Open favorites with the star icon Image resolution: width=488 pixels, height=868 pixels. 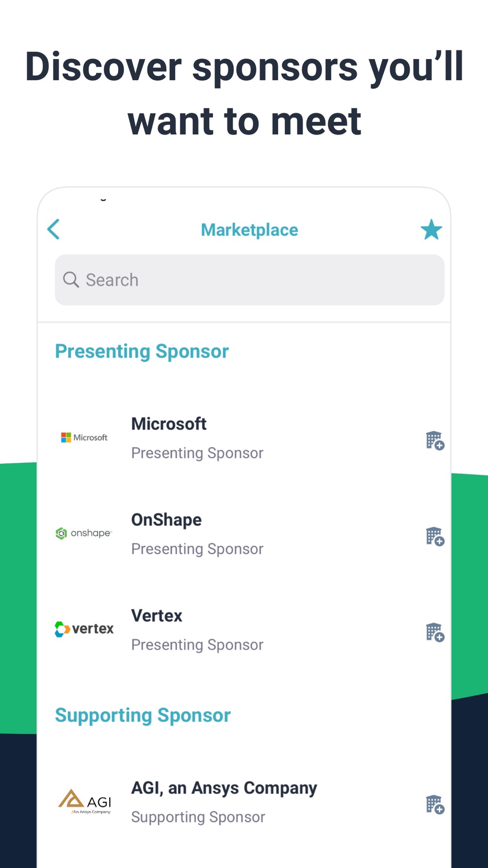[x=431, y=229]
